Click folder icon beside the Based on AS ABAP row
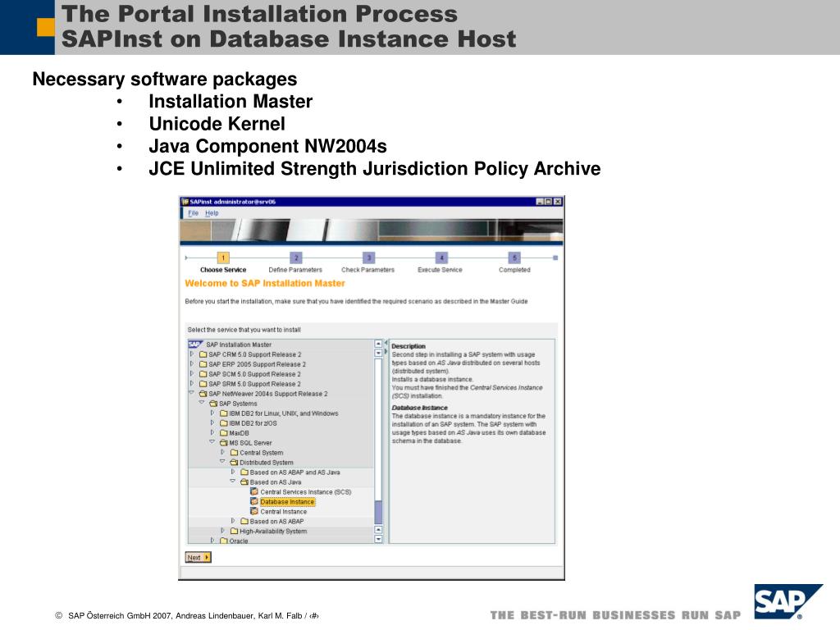The width and height of the screenshot is (840, 630). [244, 521]
